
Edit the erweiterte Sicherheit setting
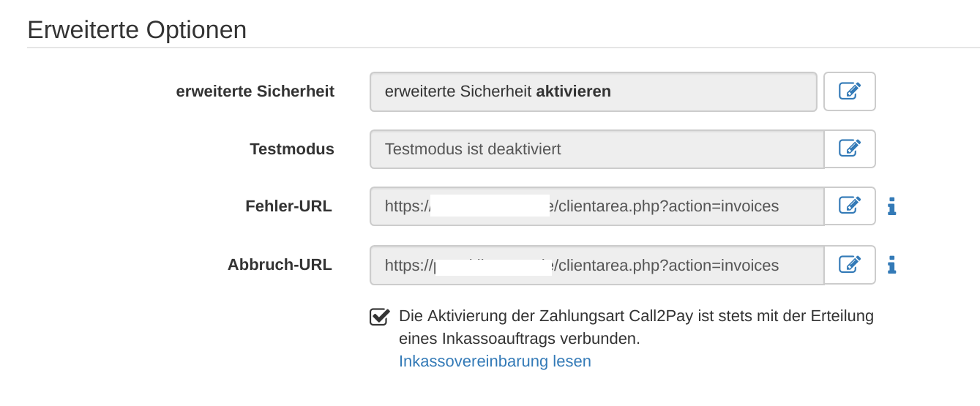849,91
